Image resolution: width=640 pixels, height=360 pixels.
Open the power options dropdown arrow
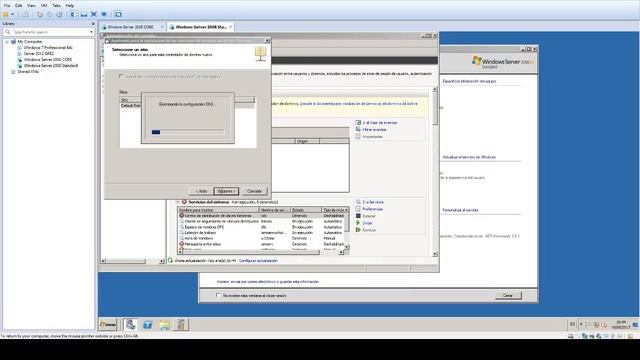pyautogui.click(x=12, y=14)
